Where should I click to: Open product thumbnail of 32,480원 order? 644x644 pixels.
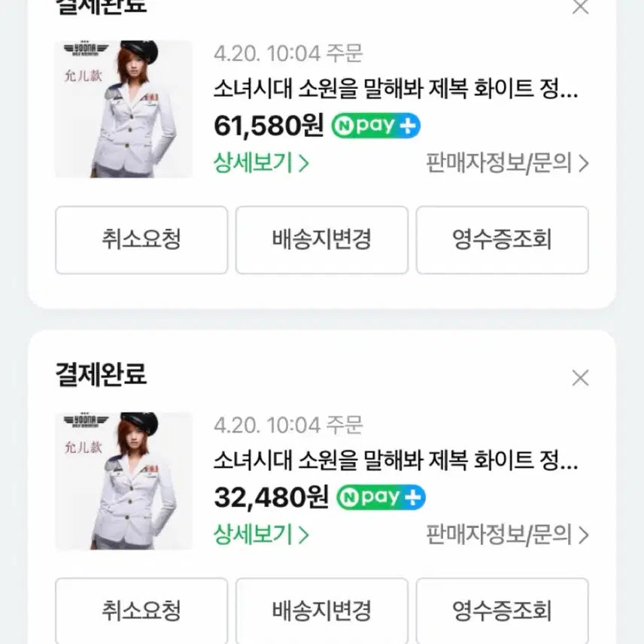tap(123, 481)
